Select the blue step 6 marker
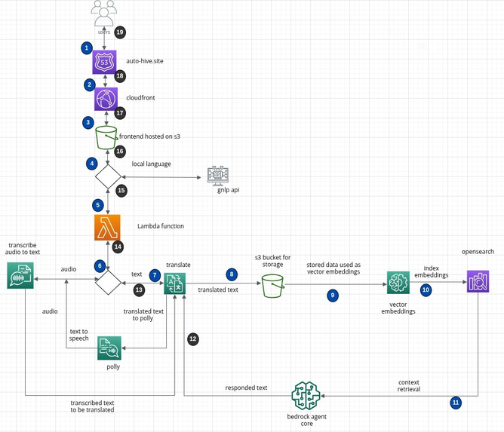The height and width of the screenshot is (432, 504). tap(100, 266)
